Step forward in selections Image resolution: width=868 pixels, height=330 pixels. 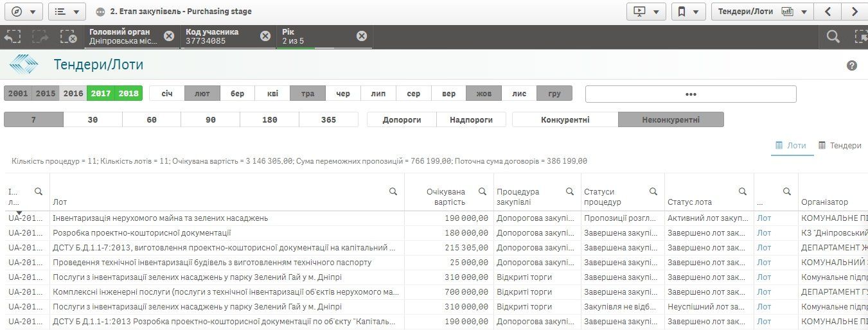(x=41, y=37)
